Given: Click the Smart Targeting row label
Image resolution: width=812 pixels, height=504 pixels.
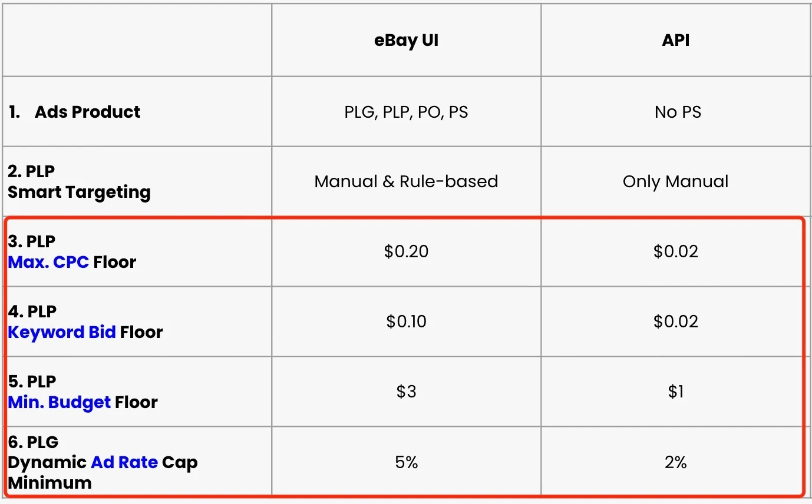Looking at the screenshot, I should point(79,192).
